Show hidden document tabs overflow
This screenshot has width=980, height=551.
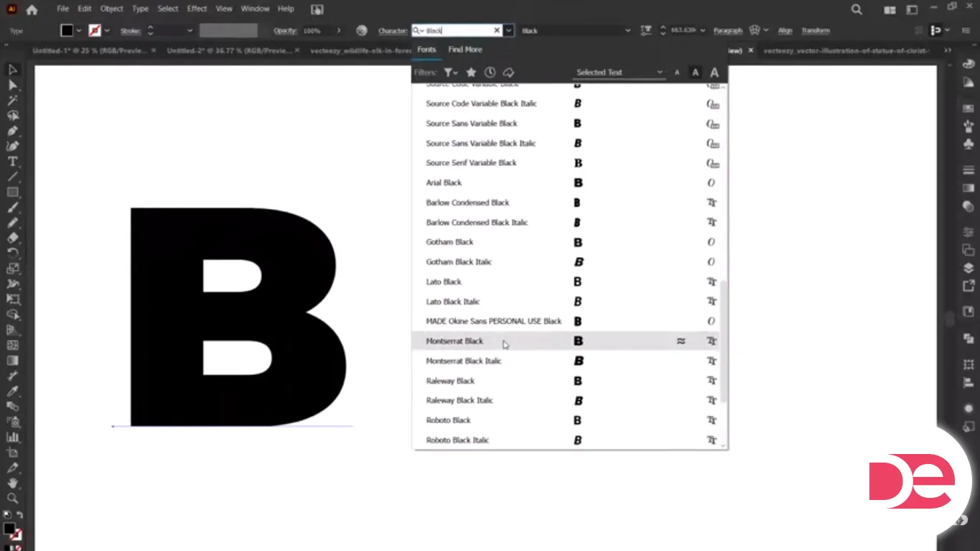click(x=948, y=50)
